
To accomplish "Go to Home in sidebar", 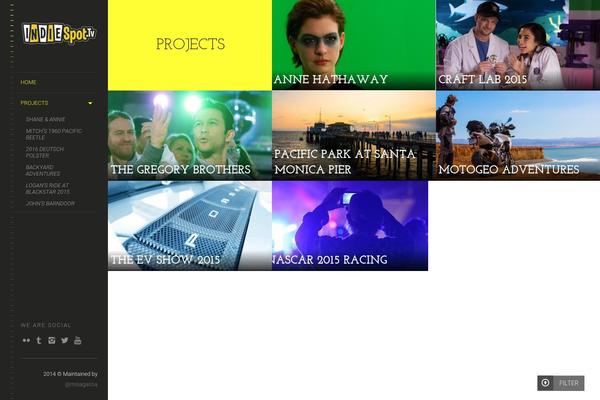I will click(x=28, y=82).
